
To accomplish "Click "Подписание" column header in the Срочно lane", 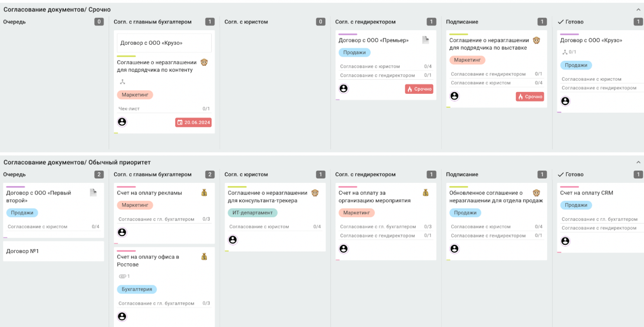I will coord(462,22).
